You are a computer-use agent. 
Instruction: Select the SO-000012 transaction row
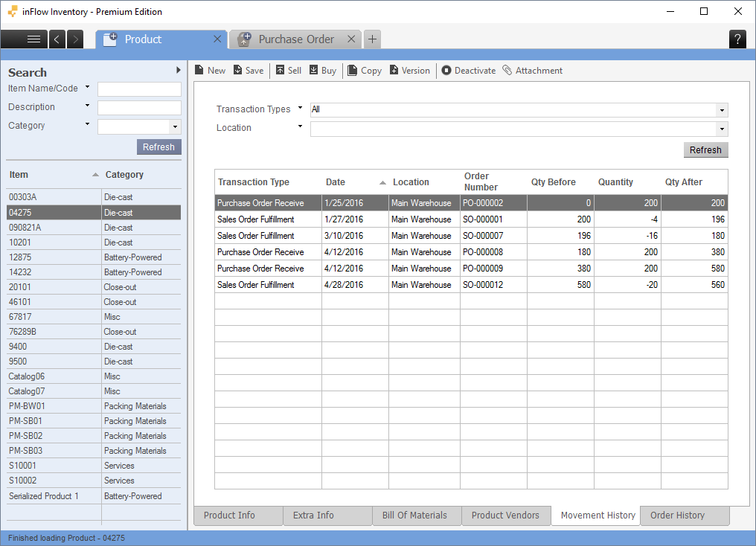(471, 285)
